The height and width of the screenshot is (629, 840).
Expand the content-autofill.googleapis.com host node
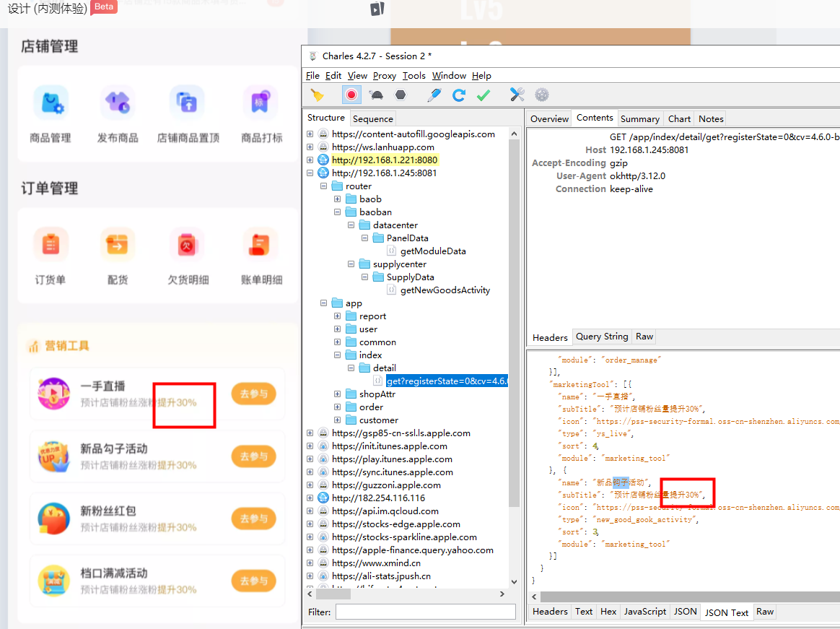[310, 134]
